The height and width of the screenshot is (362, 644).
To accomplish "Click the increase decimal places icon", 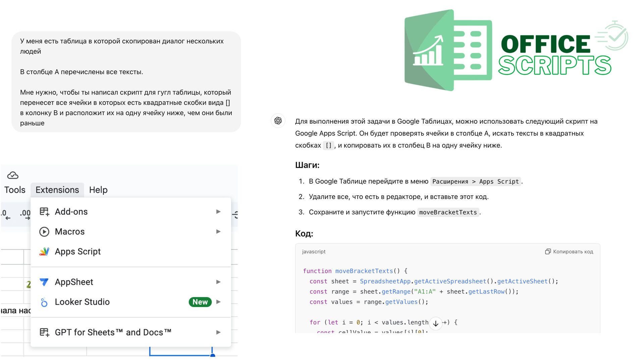I will coord(25,215).
